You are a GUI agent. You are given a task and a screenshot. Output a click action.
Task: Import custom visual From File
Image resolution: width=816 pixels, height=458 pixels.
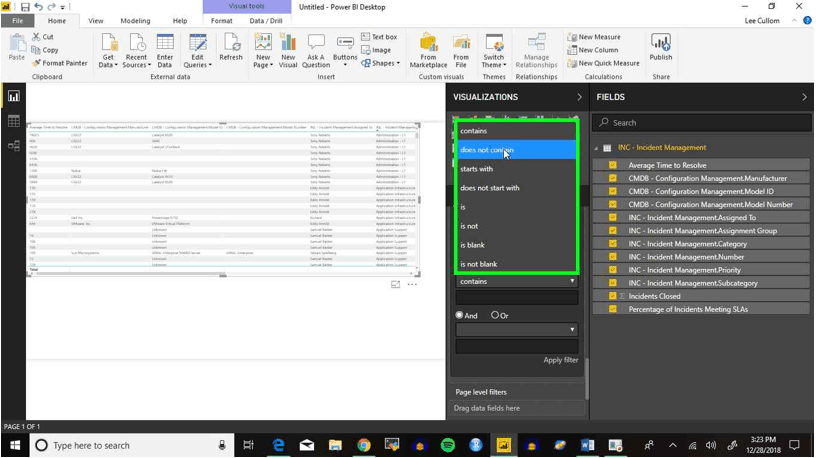tap(461, 50)
